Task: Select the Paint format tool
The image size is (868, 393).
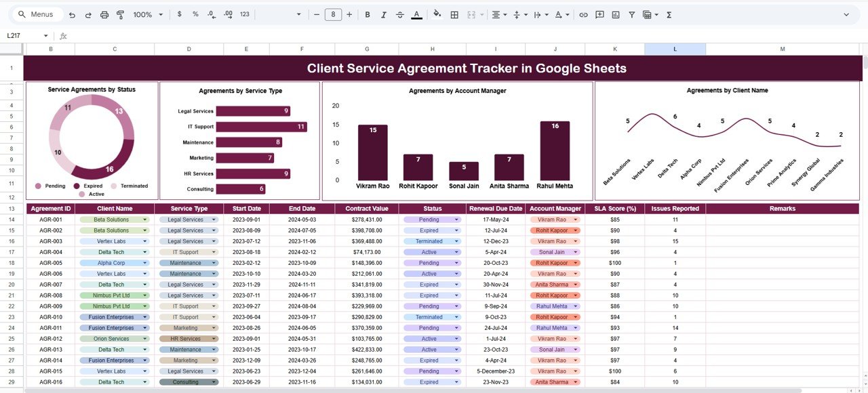Action: coord(120,14)
